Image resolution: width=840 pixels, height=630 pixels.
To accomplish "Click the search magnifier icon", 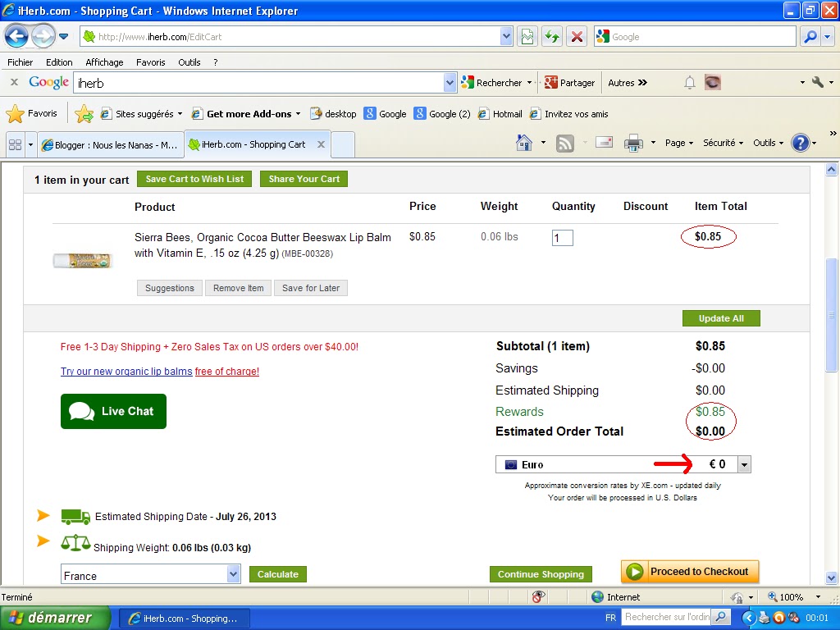I will (x=810, y=36).
